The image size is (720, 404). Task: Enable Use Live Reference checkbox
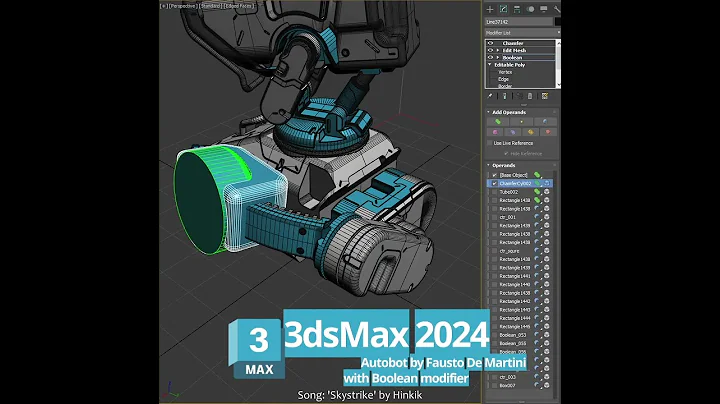tap(490, 143)
